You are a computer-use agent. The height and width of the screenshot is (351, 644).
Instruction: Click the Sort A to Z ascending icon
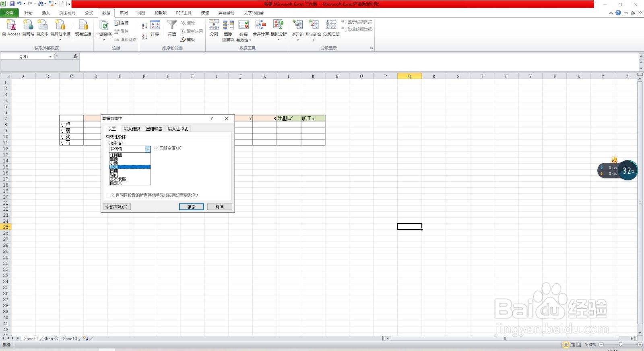pos(144,26)
